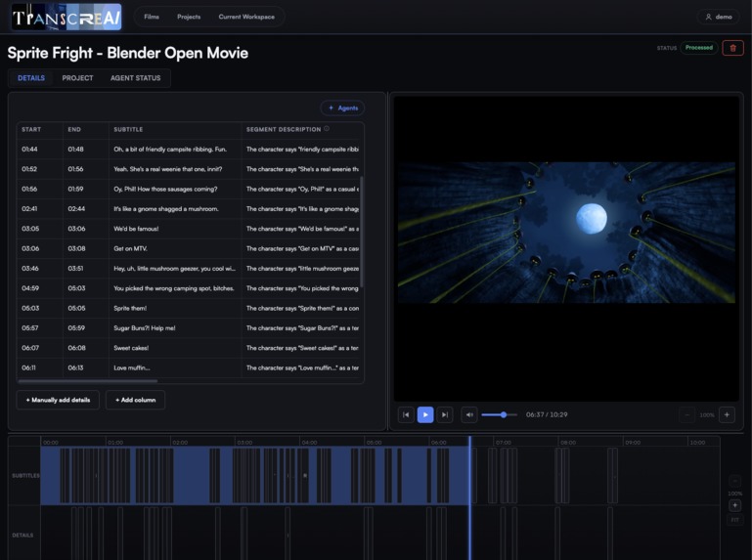
Task: Click the SUBTITLE column header
Action: point(128,129)
